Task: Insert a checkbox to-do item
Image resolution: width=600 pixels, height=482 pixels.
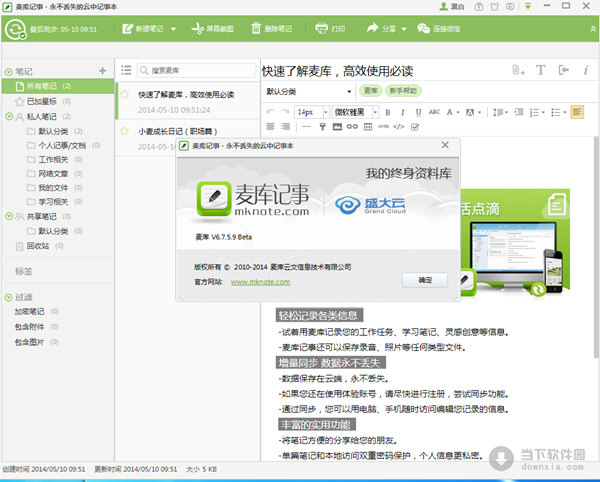Action: (414, 127)
